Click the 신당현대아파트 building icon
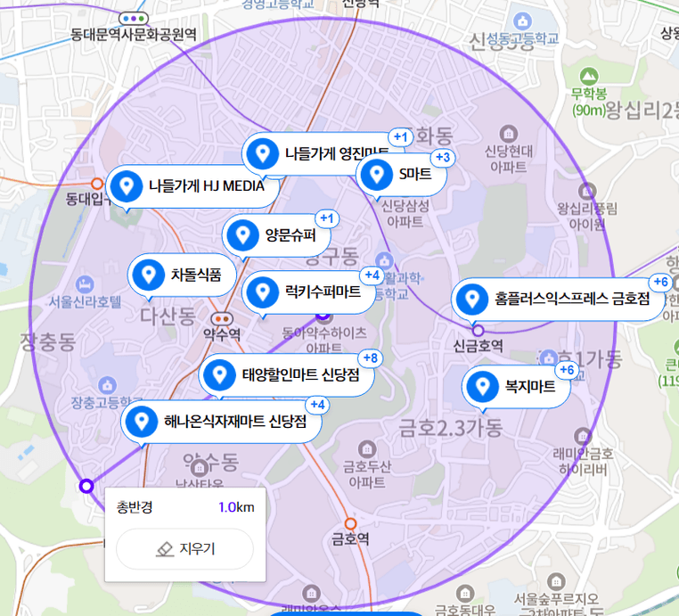 [509, 134]
